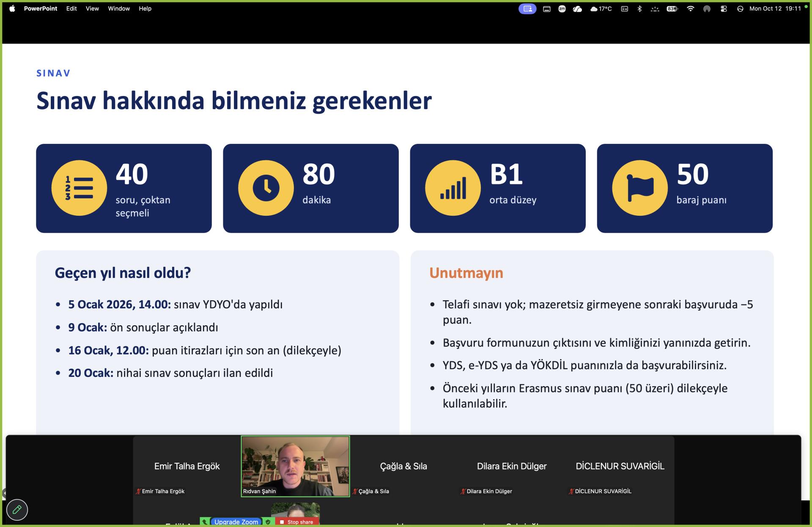Click the purple screen sharing status icon
The image size is (812, 527).
tap(527, 8)
